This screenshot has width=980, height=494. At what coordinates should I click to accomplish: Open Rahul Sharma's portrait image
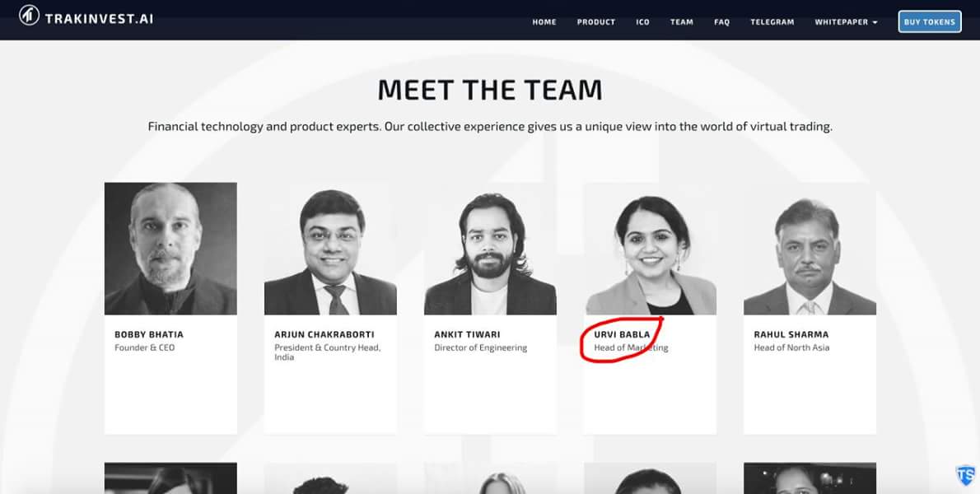810,249
